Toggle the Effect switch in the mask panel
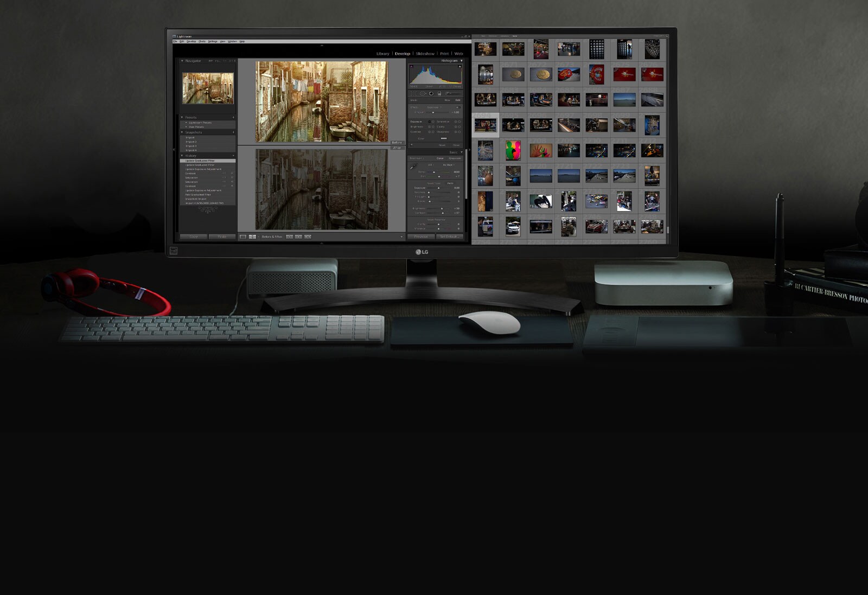Viewport: 868px width, 595px height. (x=458, y=107)
